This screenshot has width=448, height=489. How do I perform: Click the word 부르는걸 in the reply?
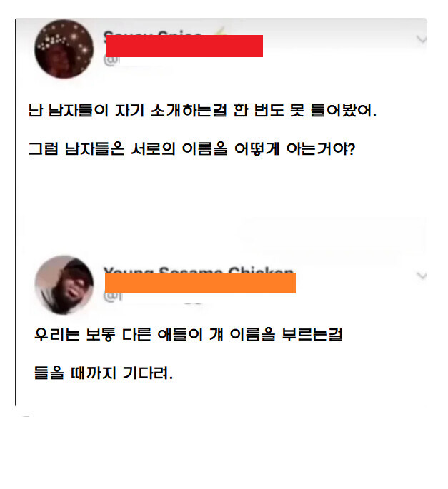[x=312, y=334]
